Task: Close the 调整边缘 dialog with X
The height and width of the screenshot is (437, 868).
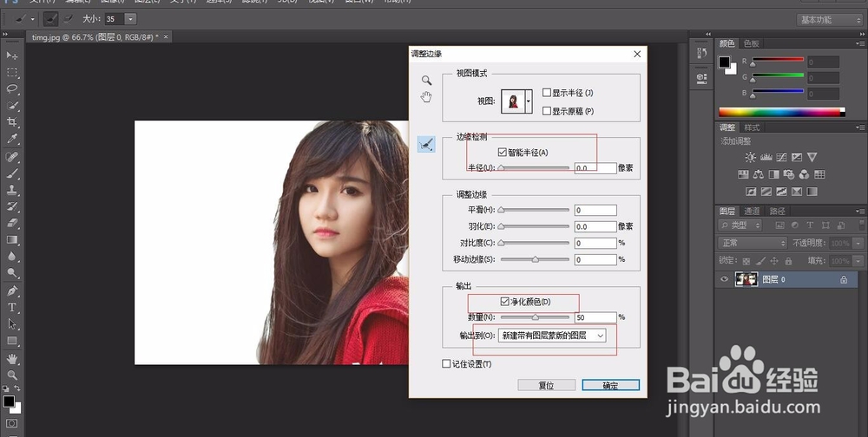Action: pyautogui.click(x=637, y=54)
